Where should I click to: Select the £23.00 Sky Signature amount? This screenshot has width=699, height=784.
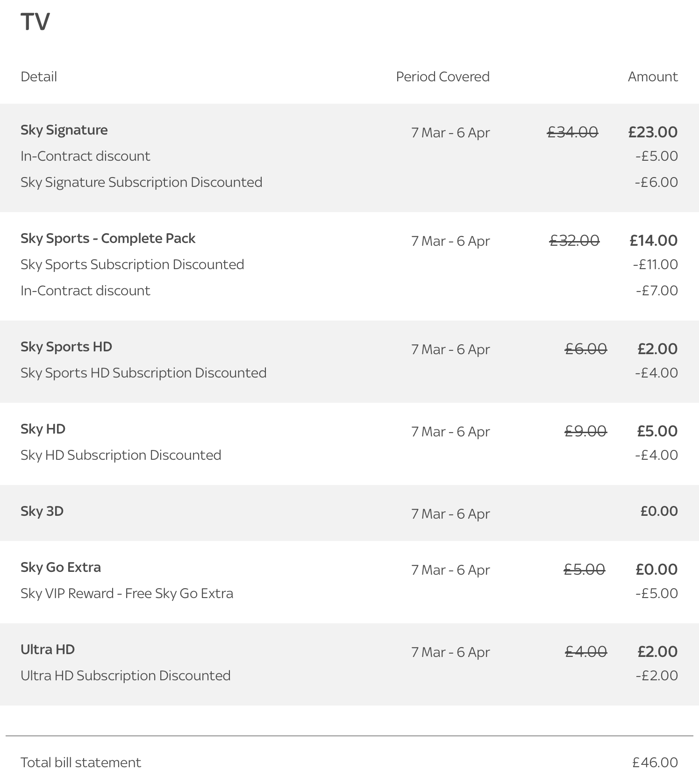coord(653,132)
